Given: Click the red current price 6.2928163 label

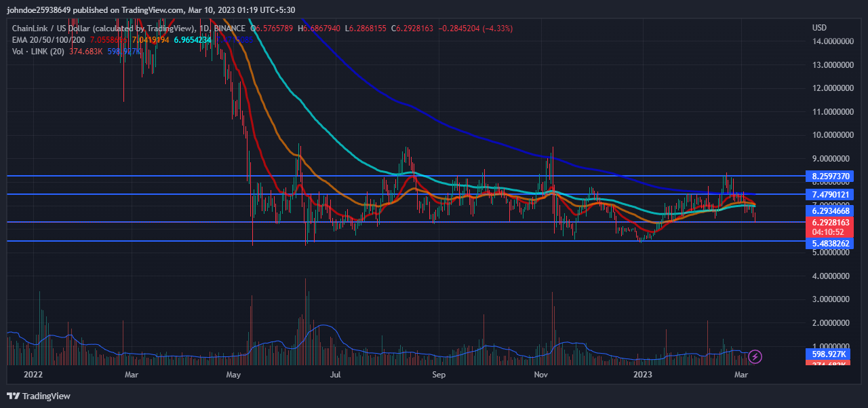Looking at the screenshot, I should click(831, 222).
